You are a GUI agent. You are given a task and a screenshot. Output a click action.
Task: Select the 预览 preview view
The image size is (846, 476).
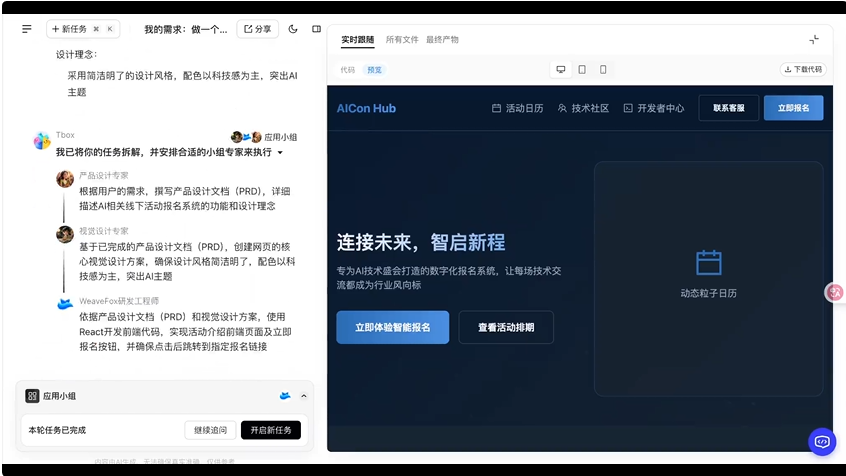pyautogui.click(x=374, y=70)
